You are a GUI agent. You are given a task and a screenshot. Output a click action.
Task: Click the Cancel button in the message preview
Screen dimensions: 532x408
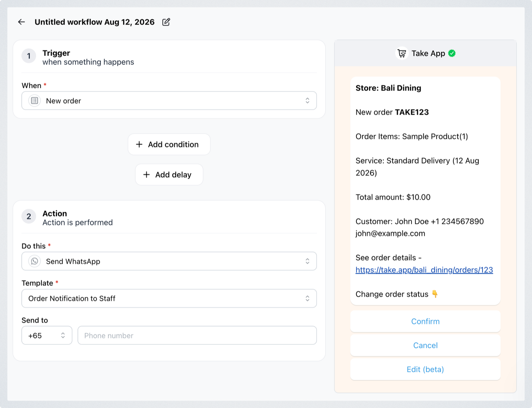pos(425,345)
